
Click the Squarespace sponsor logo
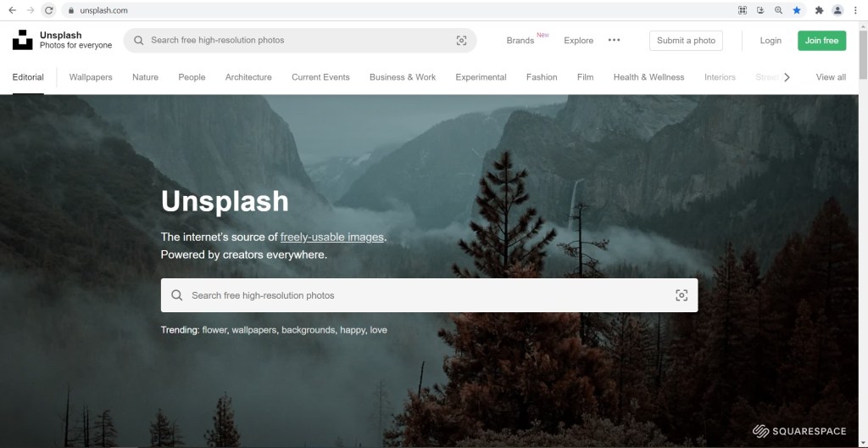tap(799, 431)
